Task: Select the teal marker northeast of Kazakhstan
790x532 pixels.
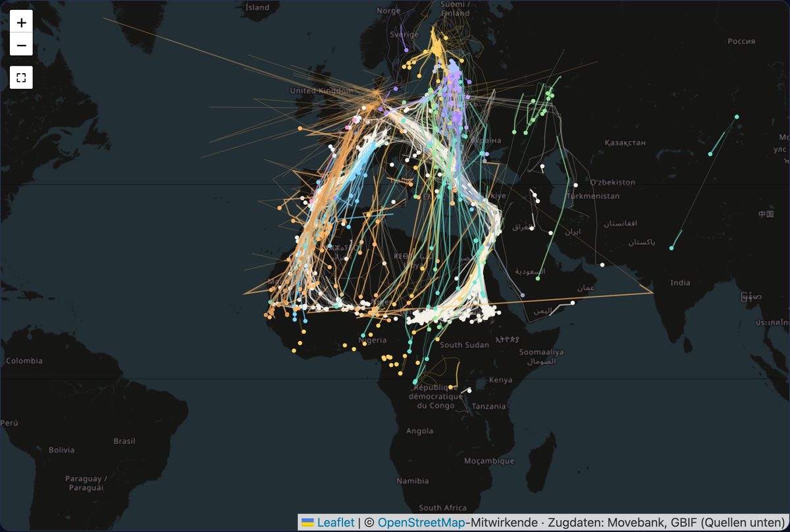Action: pyautogui.click(x=737, y=117)
